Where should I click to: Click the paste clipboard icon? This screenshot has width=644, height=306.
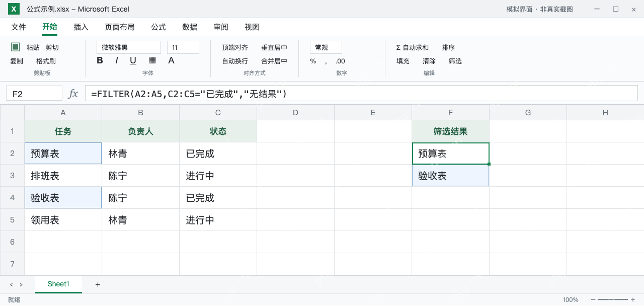click(x=16, y=47)
